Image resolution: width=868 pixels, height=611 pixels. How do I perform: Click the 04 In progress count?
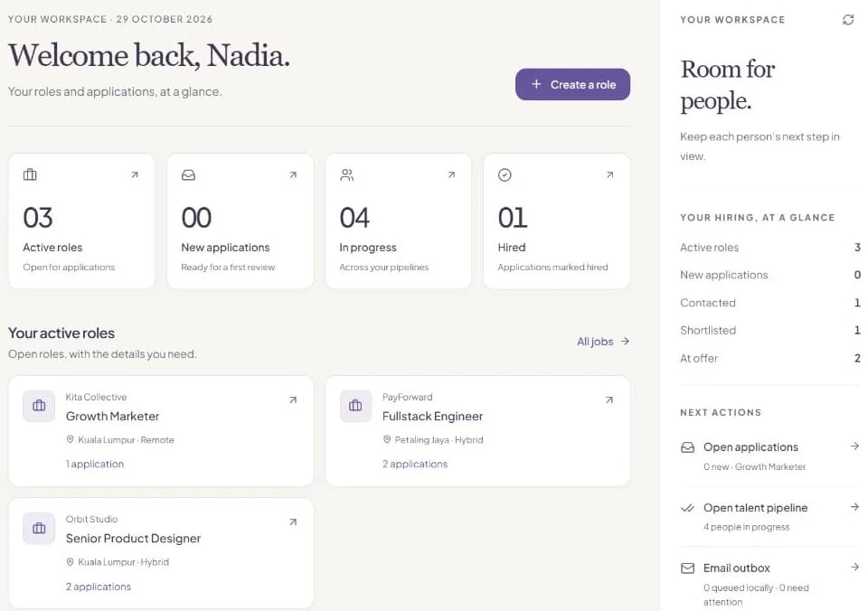click(354, 218)
